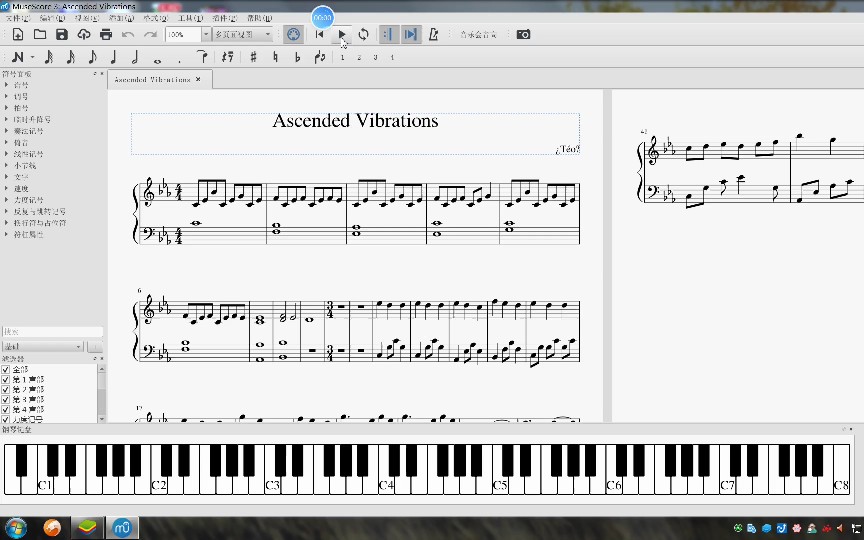
Task: Select the 32nd note duration
Action: pyautogui.click(x=71, y=57)
